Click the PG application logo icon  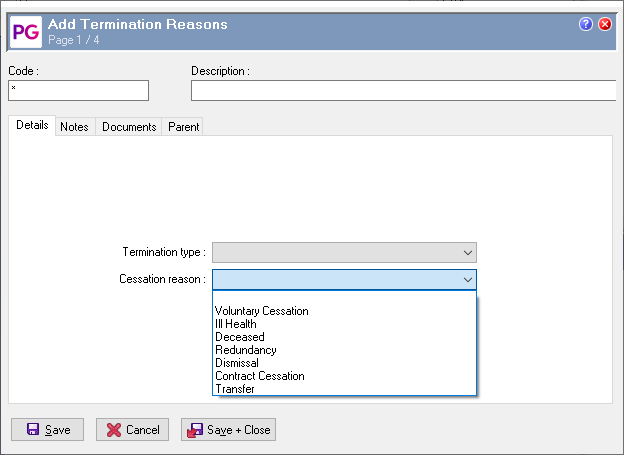(x=25, y=30)
